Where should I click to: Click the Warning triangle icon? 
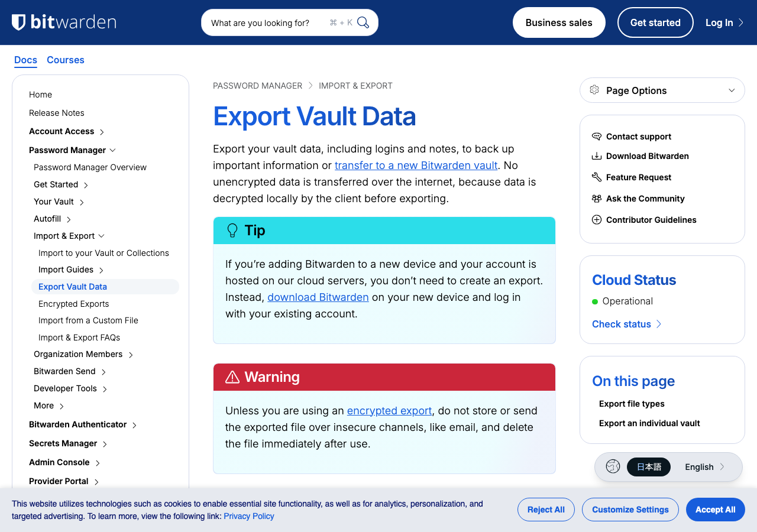pyautogui.click(x=232, y=377)
